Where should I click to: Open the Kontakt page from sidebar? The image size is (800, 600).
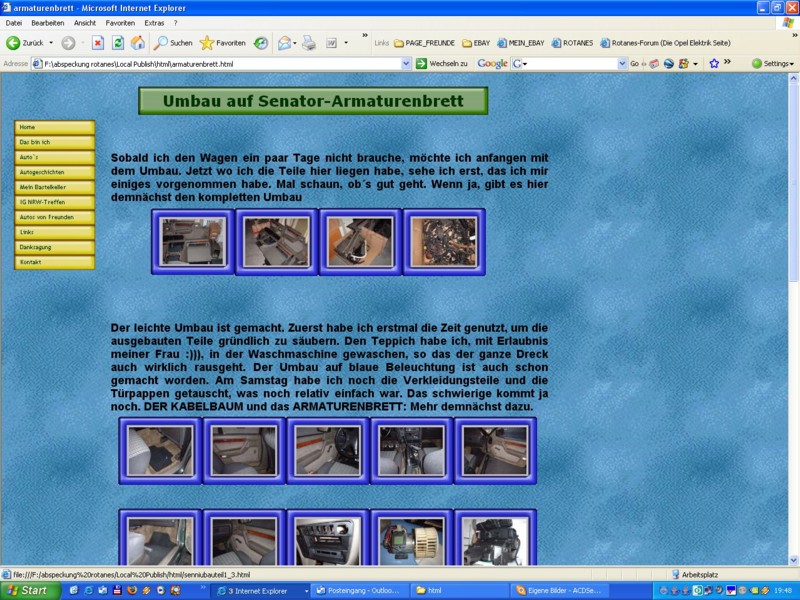pos(54,262)
